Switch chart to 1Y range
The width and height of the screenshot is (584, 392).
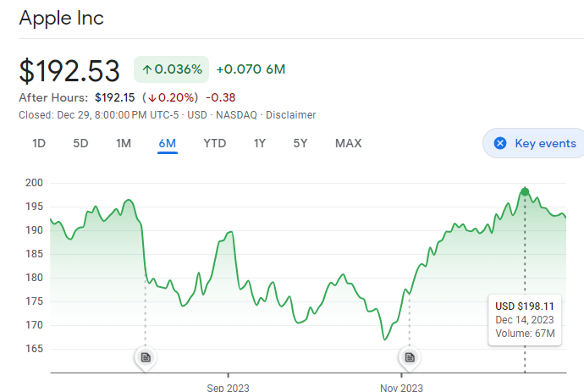pyautogui.click(x=260, y=143)
